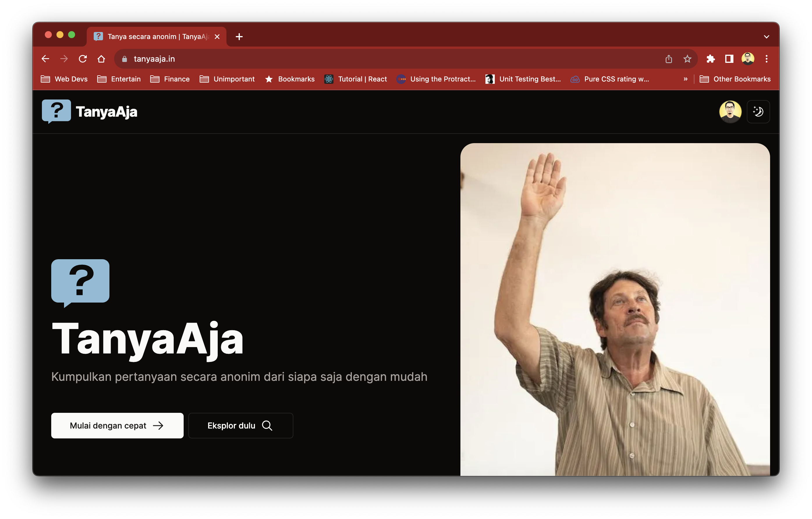Click the TanyaAja logo in header

coord(90,111)
